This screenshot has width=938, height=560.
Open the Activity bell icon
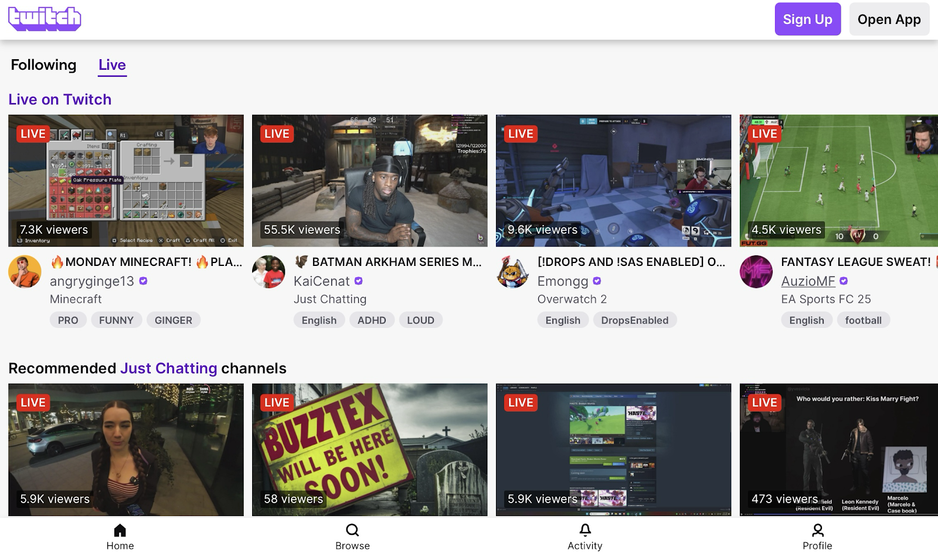pos(585,531)
